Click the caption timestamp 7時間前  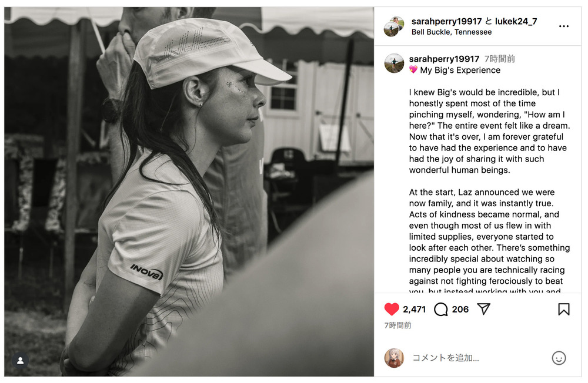(499, 59)
